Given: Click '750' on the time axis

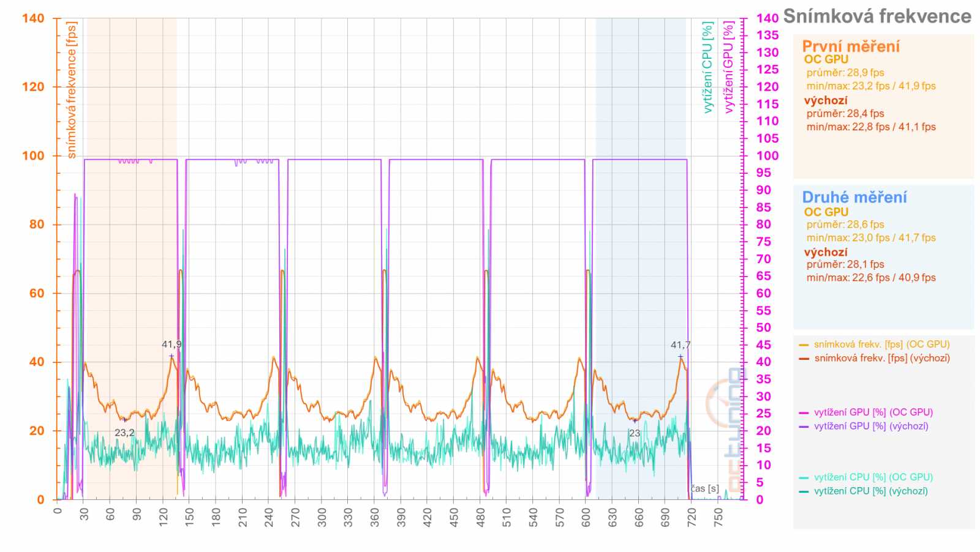Looking at the screenshot, I should (718, 518).
